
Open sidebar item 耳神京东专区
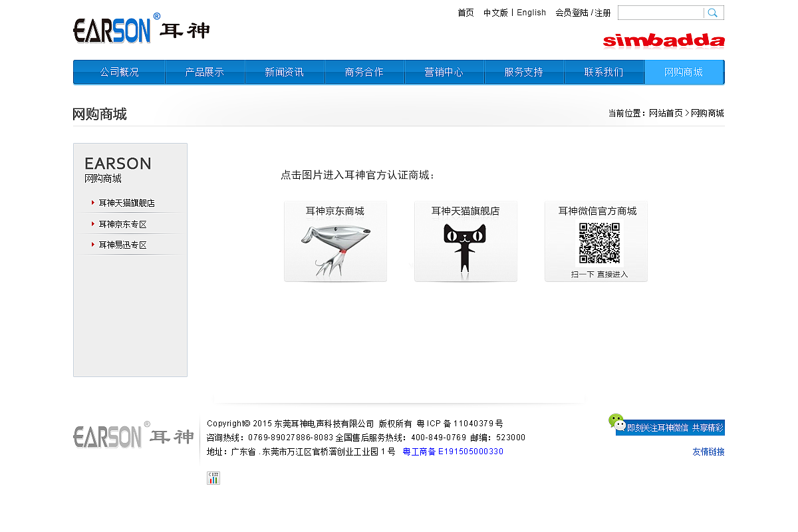click(122, 224)
